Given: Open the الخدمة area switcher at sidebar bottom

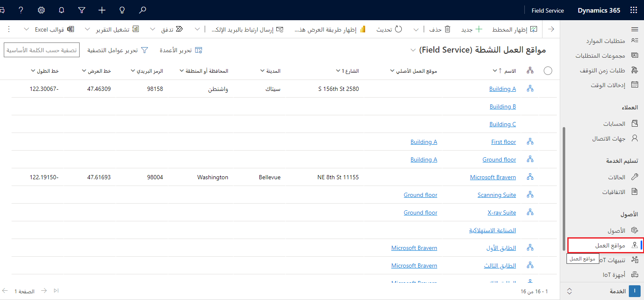Looking at the screenshot, I should [602, 291].
